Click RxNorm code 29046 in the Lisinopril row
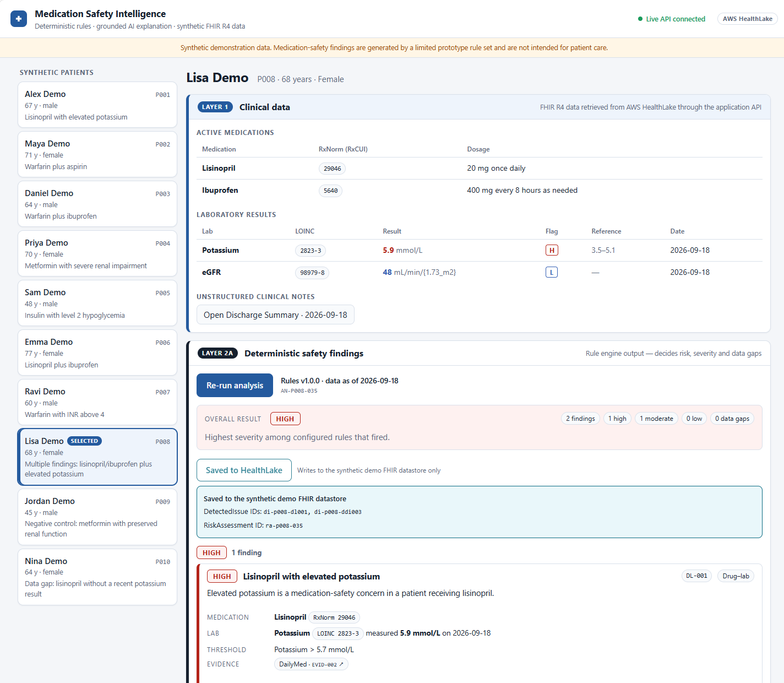 tap(332, 169)
